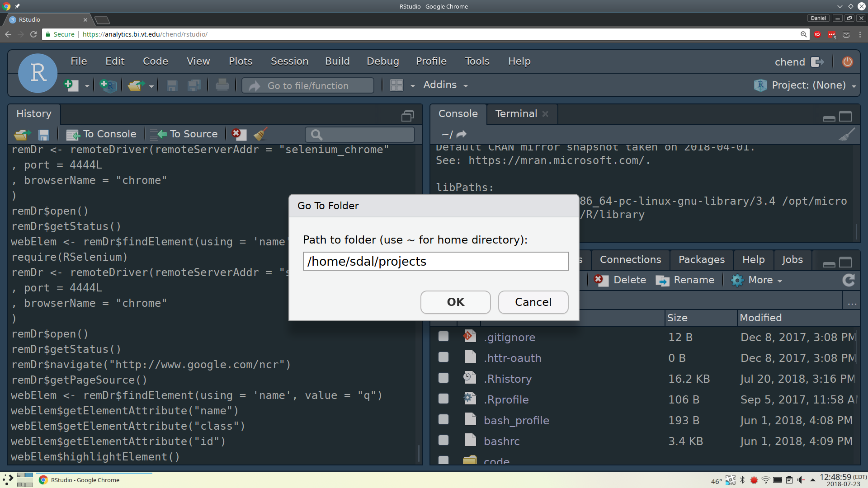
Task: Refresh the file listing icon
Action: (849, 280)
